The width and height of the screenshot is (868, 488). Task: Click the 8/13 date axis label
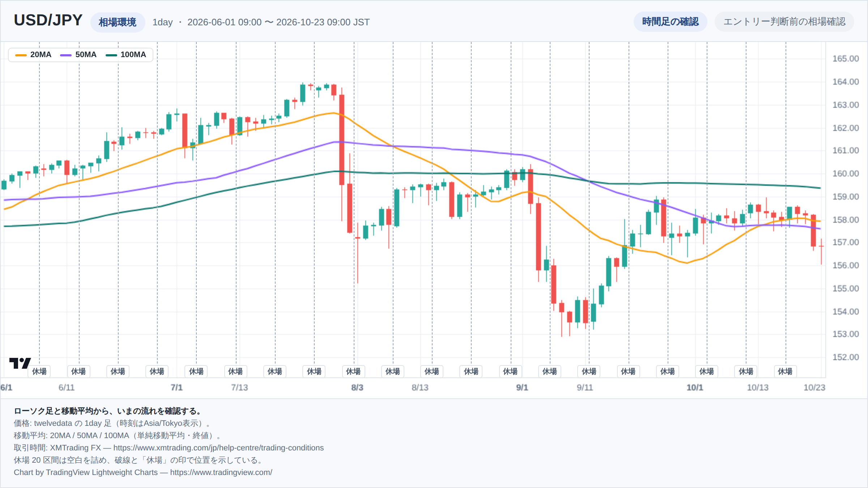coord(420,388)
